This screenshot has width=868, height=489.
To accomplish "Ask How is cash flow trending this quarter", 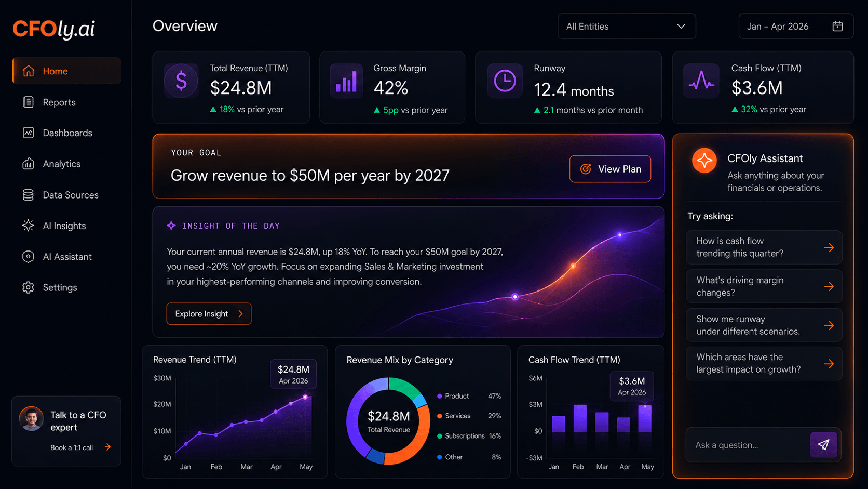I will (x=764, y=247).
